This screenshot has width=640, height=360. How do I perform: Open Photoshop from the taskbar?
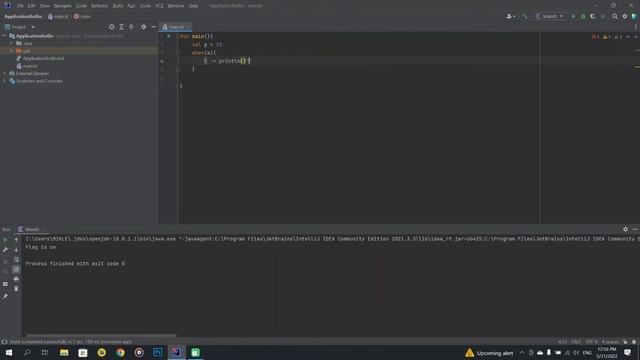158,353
